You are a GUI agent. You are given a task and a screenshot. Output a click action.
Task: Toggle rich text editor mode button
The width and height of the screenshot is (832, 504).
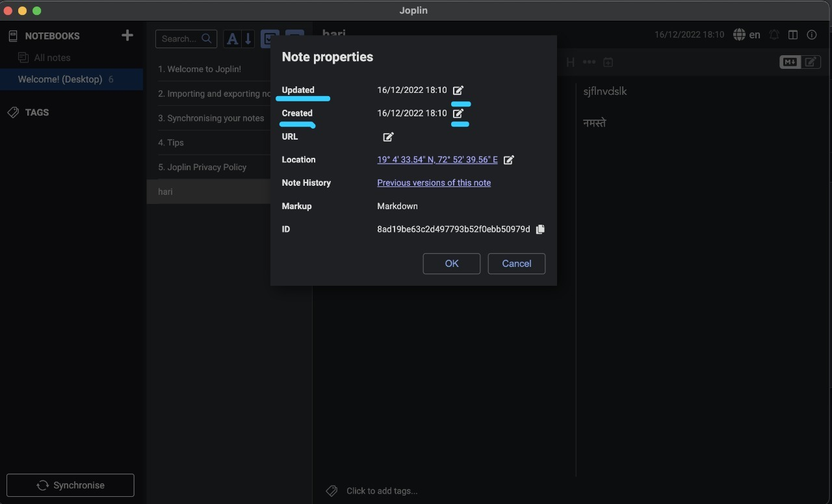811,62
